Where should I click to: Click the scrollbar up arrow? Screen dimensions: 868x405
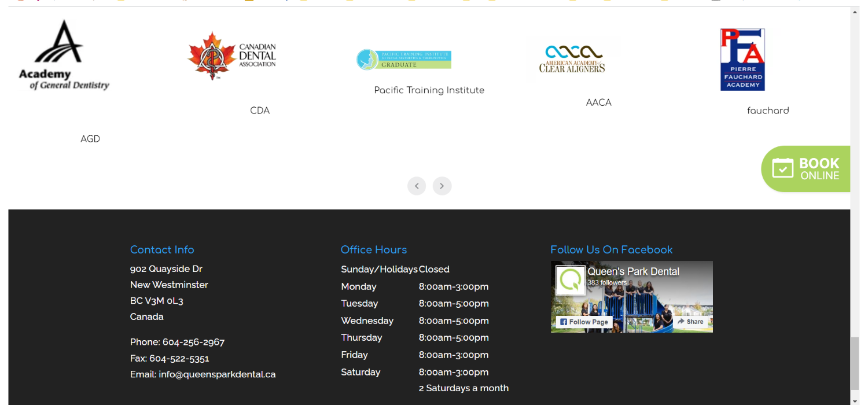tap(855, 12)
